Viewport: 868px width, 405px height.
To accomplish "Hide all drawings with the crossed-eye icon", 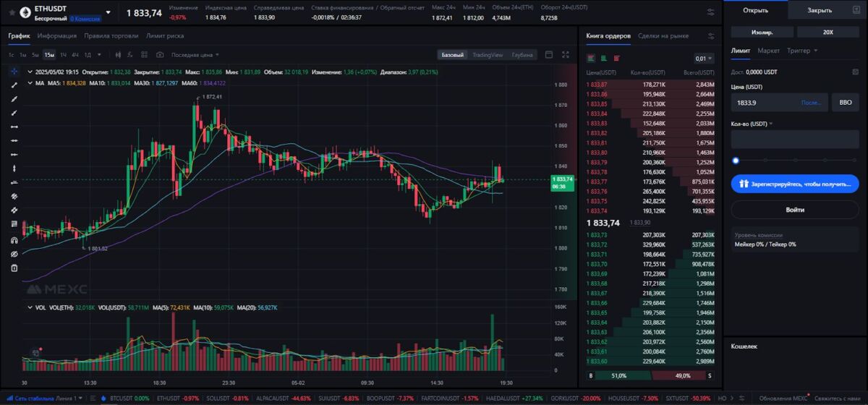I will pos(14,254).
